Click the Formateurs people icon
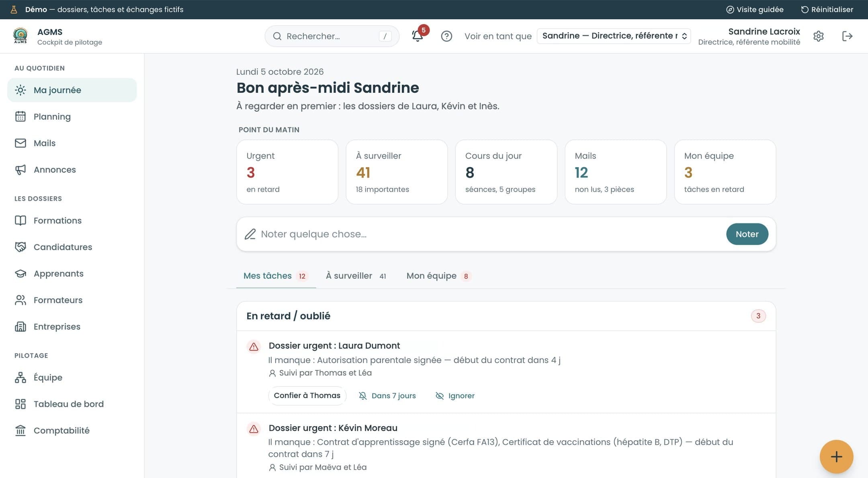Viewport: 868px width, 478px height. tap(20, 300)
